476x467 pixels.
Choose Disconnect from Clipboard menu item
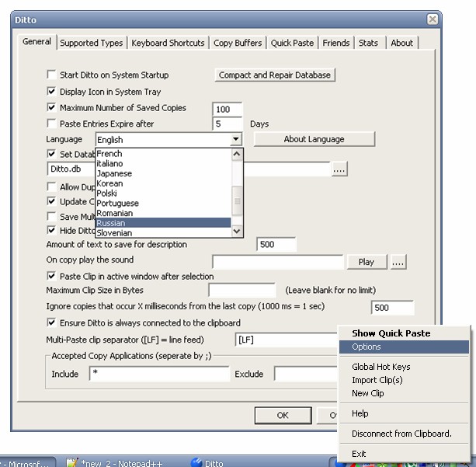404,434
